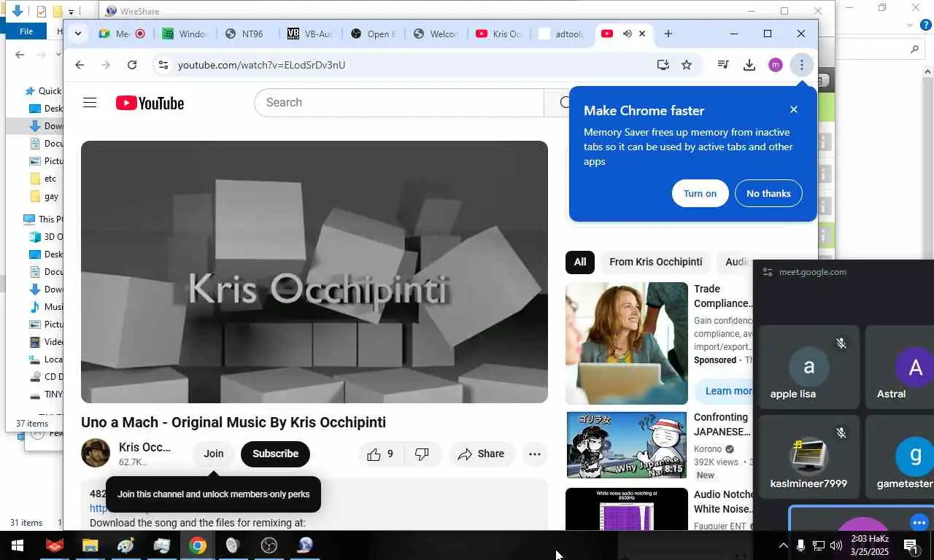Open the Chrome tab search dropdown
This screenshot has height=560, width=934.
point(77,34)
